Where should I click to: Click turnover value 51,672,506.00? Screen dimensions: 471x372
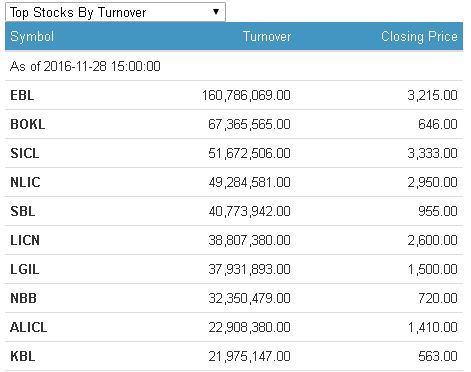click(x=249, y=153)
